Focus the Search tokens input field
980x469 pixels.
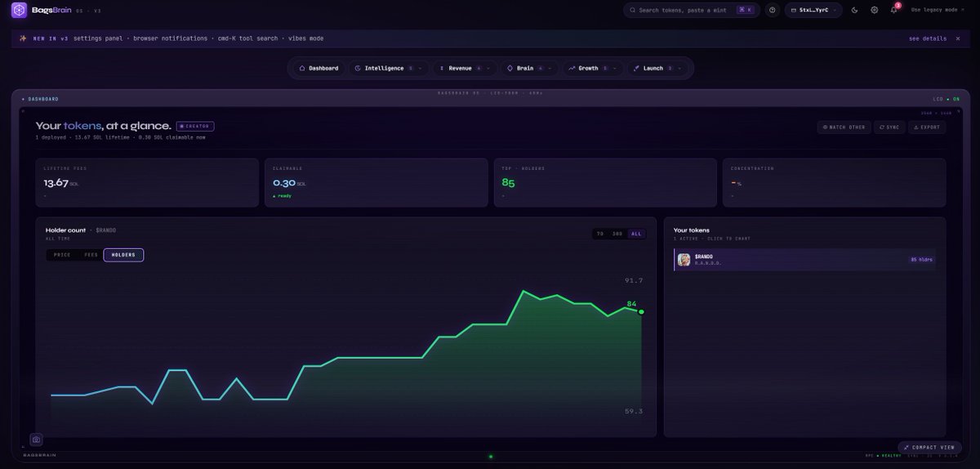(692, 10)
